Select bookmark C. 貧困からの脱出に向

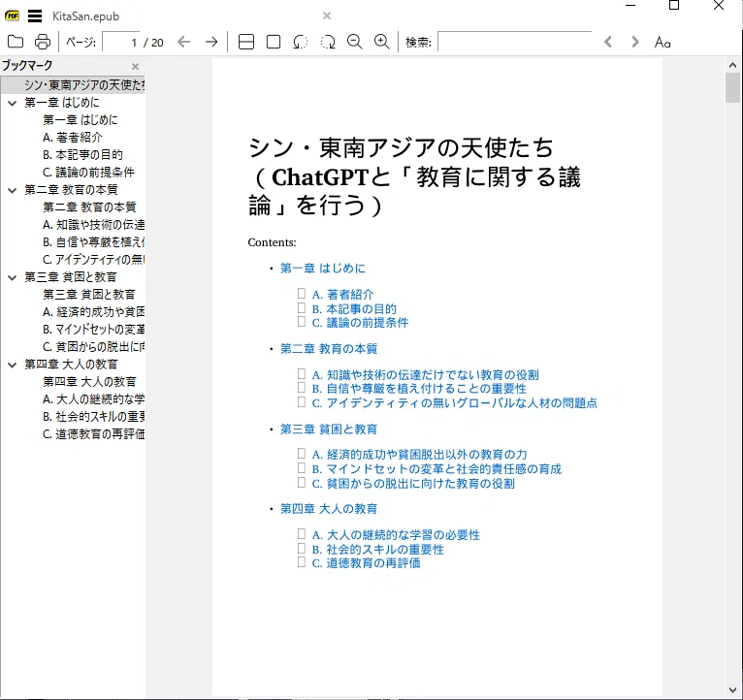(x=93, y=347)
